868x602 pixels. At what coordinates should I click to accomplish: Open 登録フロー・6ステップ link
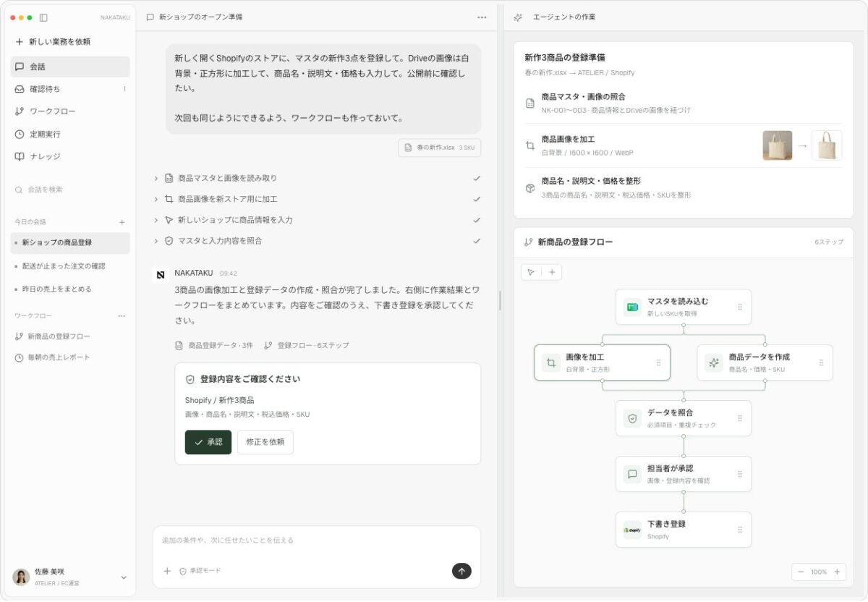(x=307, y=346)
